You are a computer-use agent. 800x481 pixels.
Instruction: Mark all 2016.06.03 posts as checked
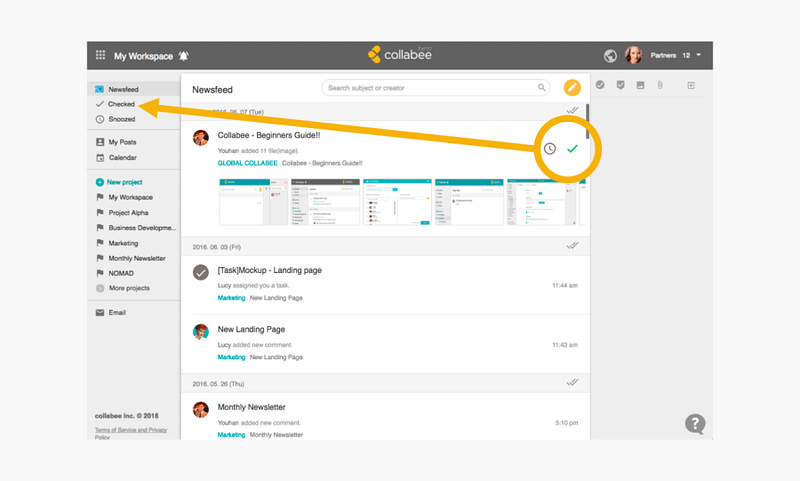coord(572,246)
